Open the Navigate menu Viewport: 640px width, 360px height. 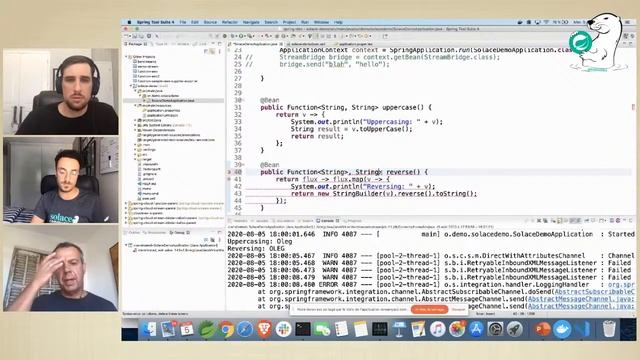251,22
